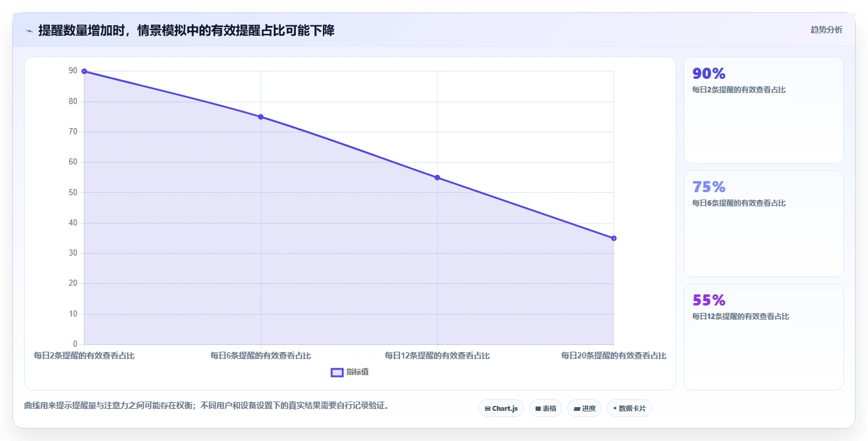This screenshot has height=441, width=868.
Task: Click the y-axis tick label 40
Action: tap(73, 223)
